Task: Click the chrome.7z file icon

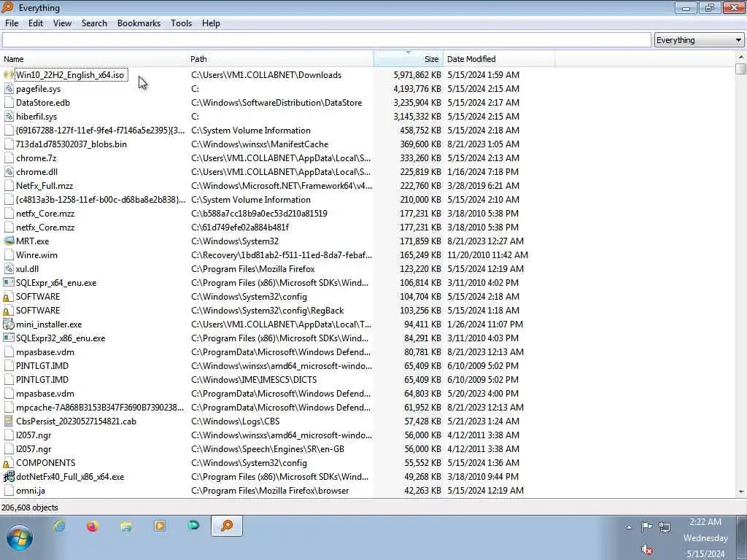Action: coord(9,158)
